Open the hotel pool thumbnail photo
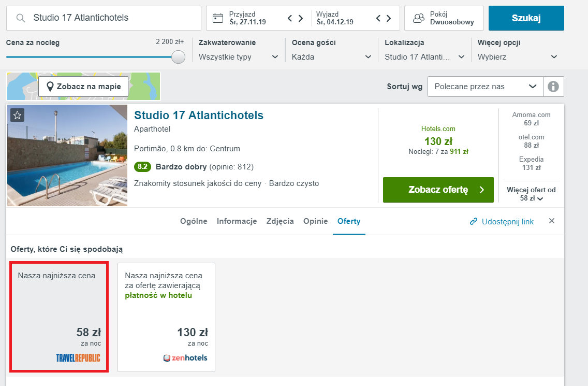Viewport: 588px width, 386px height. (67, 155)
